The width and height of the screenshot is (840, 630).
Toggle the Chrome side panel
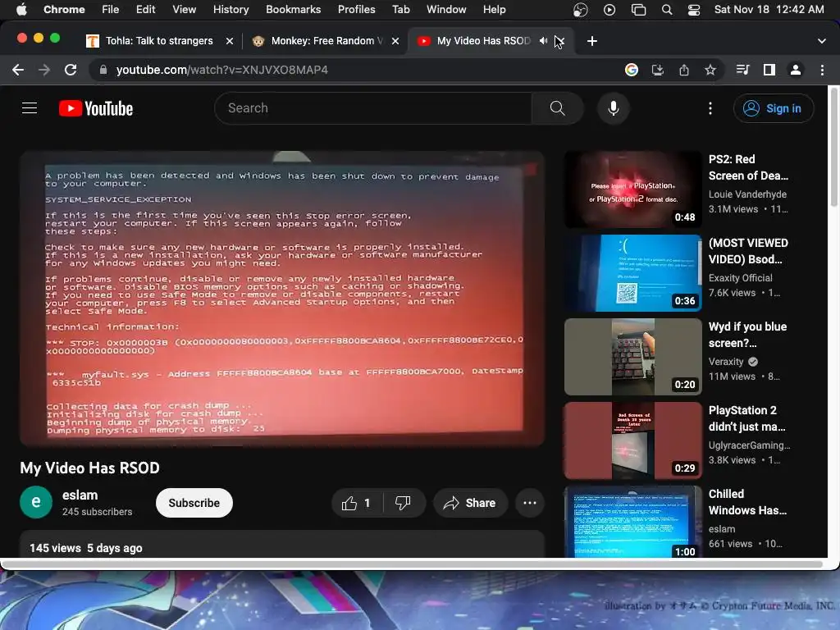point(769,70)
